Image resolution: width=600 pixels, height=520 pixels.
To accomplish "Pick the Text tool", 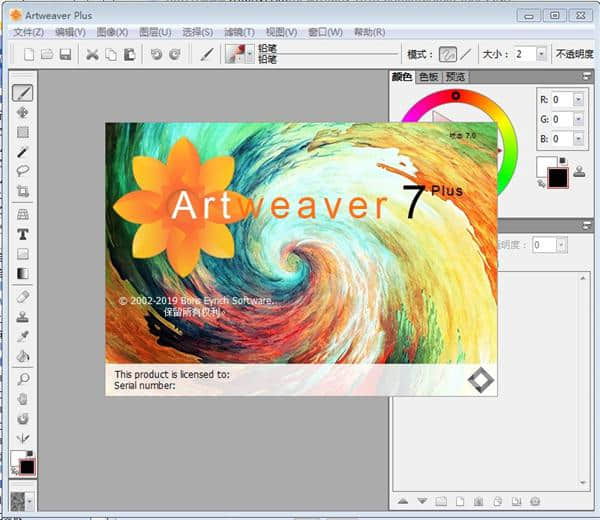I will pos(22,234).
